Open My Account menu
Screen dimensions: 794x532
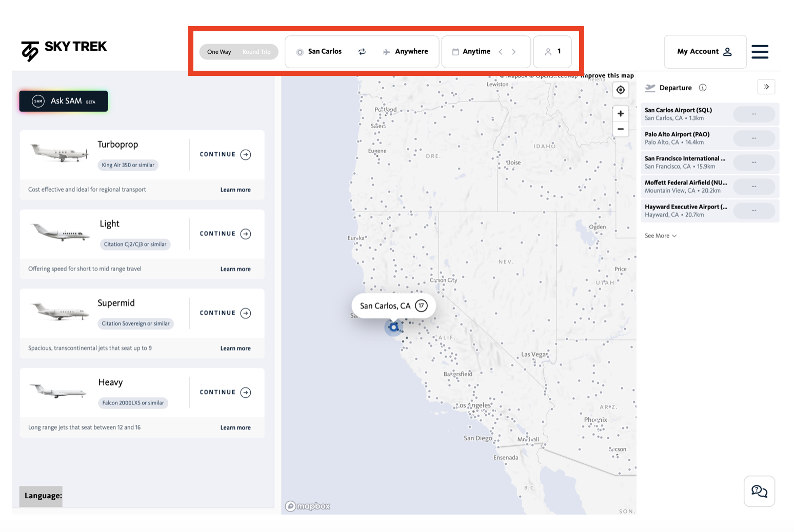click(705, 52)
